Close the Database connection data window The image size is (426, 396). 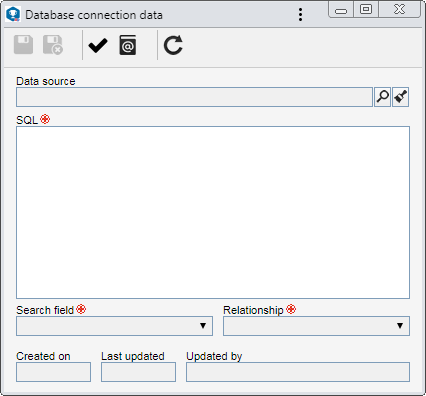pyautogui.click(x=399, y=9)
